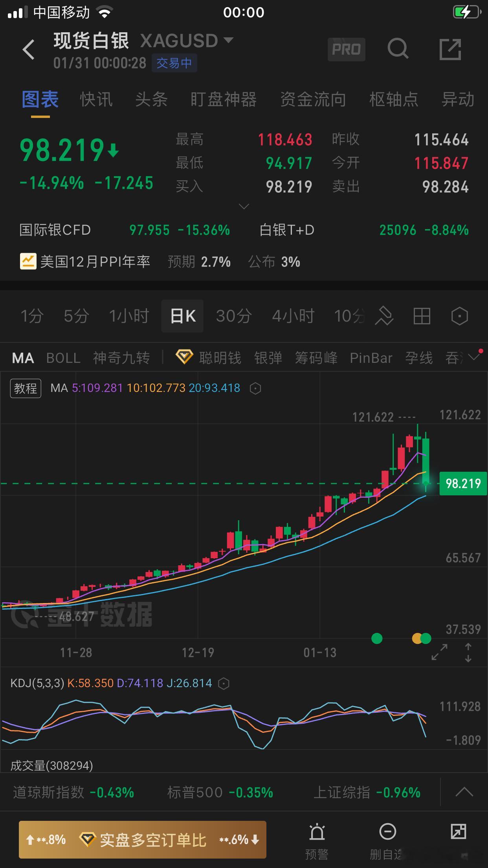Enable the MA indicator
Screen dimensions: 488x868
coord(23,358)
